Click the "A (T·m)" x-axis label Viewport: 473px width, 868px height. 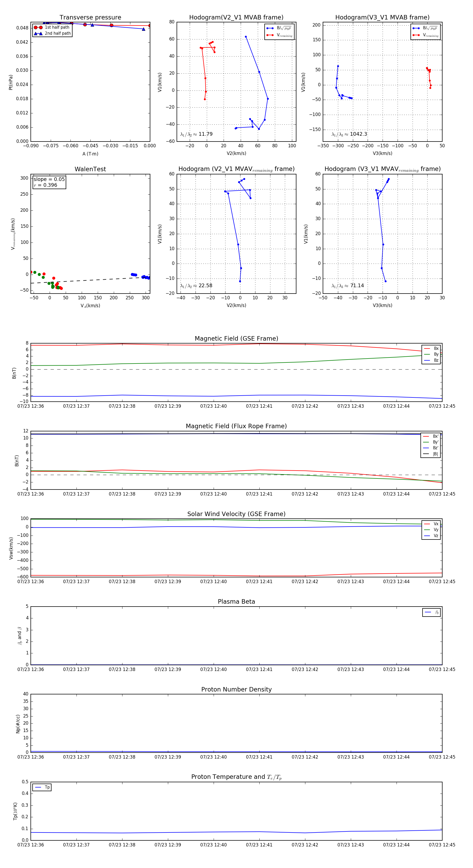tap(90, 154)
